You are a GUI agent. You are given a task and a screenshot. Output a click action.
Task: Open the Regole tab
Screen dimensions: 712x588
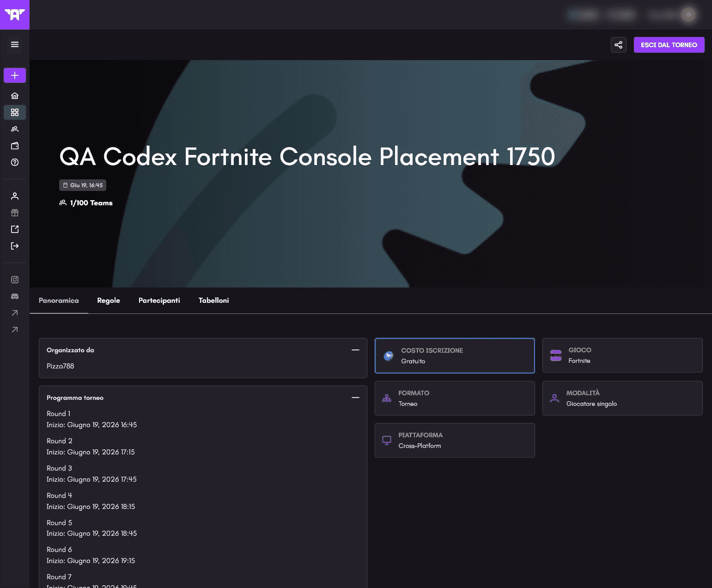109,300
